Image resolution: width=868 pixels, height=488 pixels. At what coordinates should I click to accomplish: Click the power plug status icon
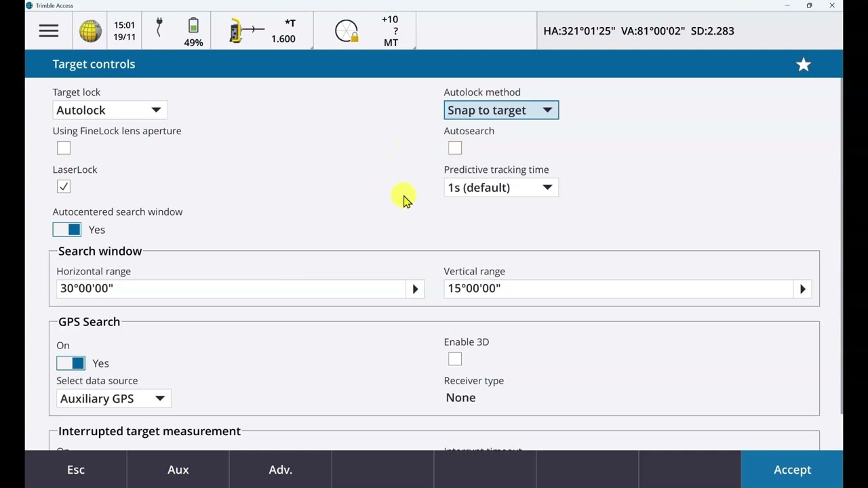point(159,27)
